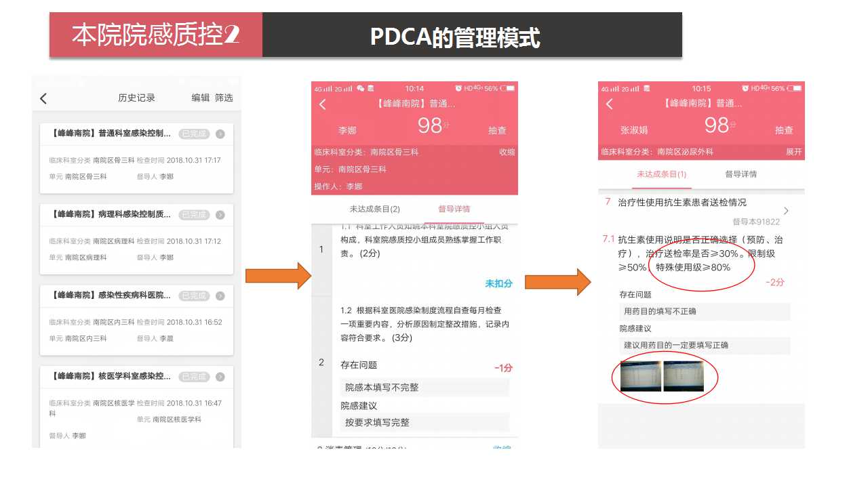Image resolution: width=868 pixels, height=488 pixels.
Task: Click the 院感本填写不完整 field
Action: 425,388
